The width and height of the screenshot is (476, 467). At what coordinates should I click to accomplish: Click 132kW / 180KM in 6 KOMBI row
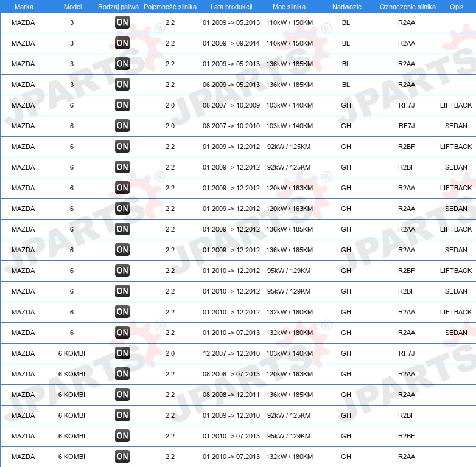pos(289,457)
